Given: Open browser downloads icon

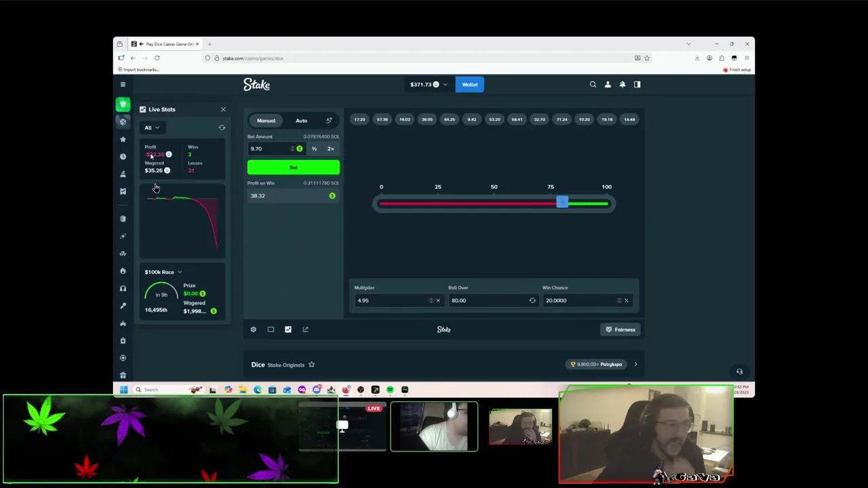Looking at the screenshot, I should click(697, 58).
